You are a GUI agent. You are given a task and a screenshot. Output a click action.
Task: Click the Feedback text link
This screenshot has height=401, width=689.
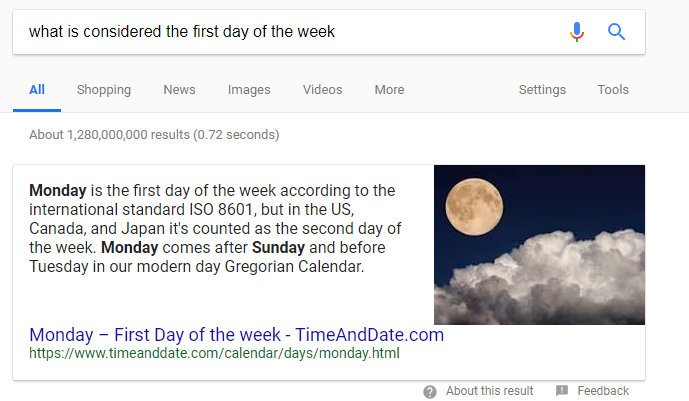pos(603,391)
